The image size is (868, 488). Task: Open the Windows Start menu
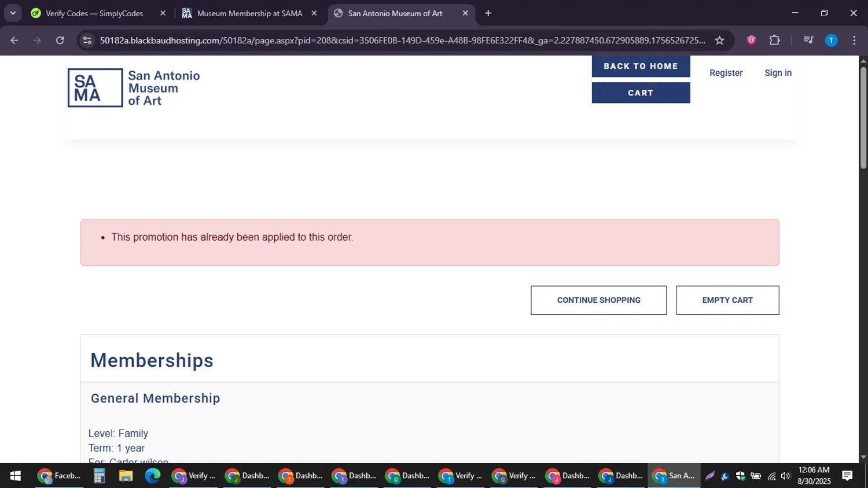point(16,476)
